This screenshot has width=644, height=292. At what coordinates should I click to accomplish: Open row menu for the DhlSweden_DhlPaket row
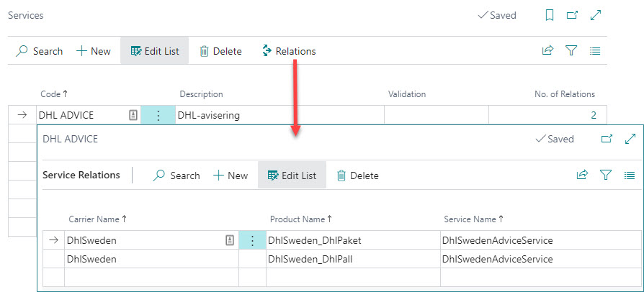pos(252,240)
